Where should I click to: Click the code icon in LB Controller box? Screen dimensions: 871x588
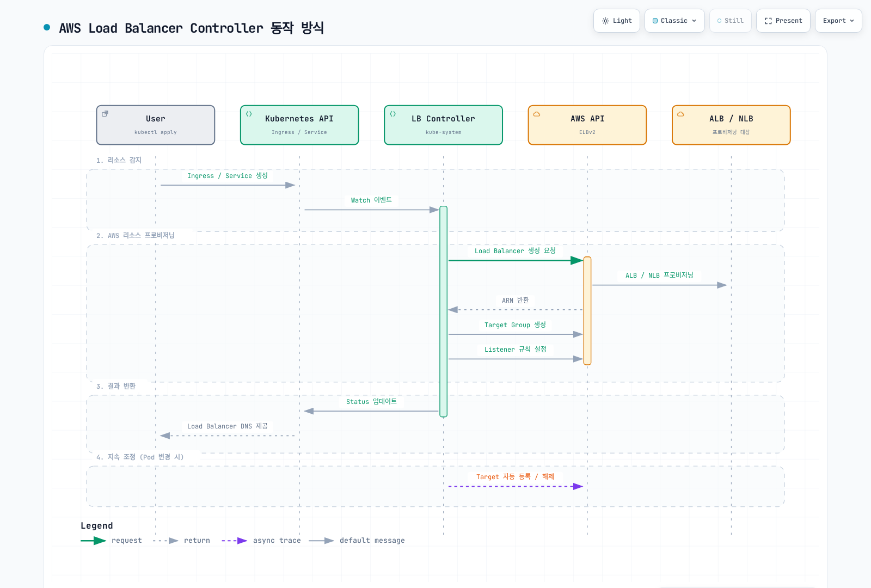click(x=392, y=114)
